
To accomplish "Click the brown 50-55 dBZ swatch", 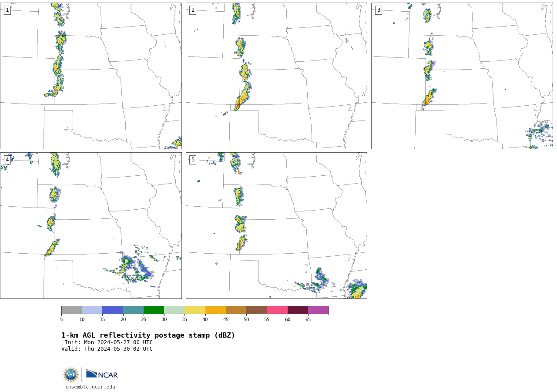I will tap(256, 310).
